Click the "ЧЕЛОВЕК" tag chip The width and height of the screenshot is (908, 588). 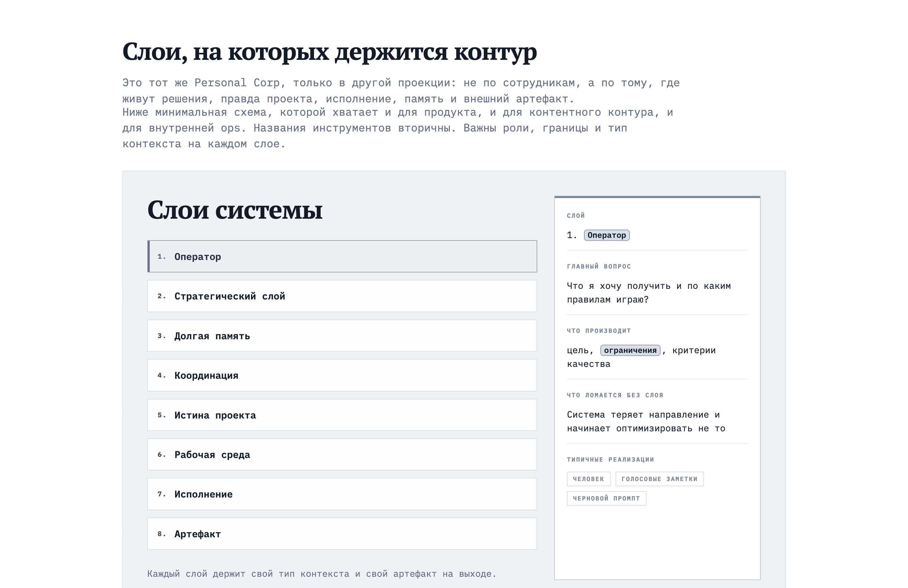pyautogui.click(x=589, y=479)
